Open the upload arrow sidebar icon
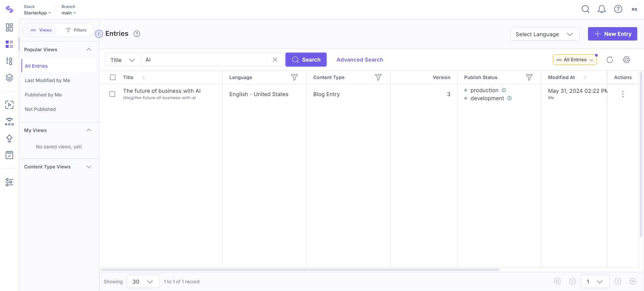The image size is (644, 291). point(9,138)
